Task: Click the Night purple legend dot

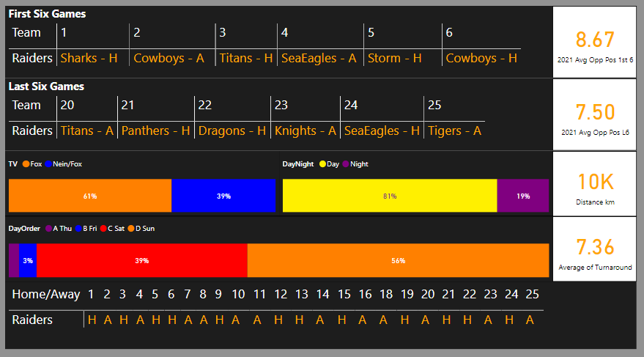Action: [345, 164]
